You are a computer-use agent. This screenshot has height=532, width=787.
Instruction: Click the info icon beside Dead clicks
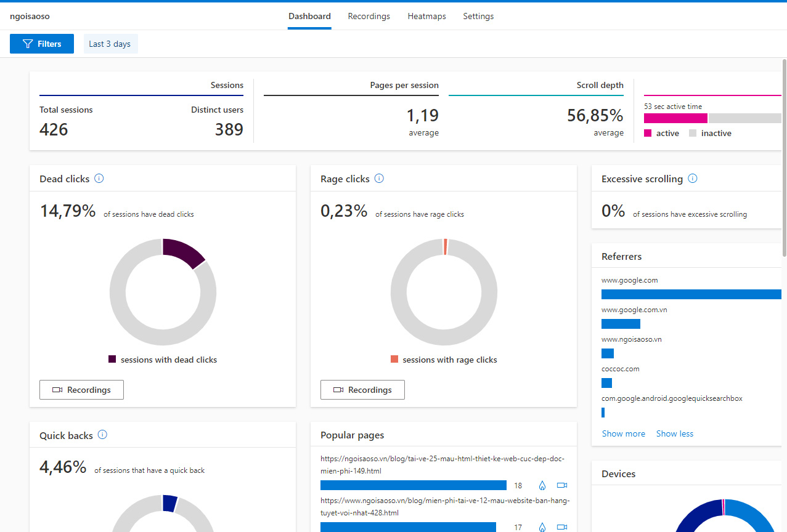click(99, 179)
